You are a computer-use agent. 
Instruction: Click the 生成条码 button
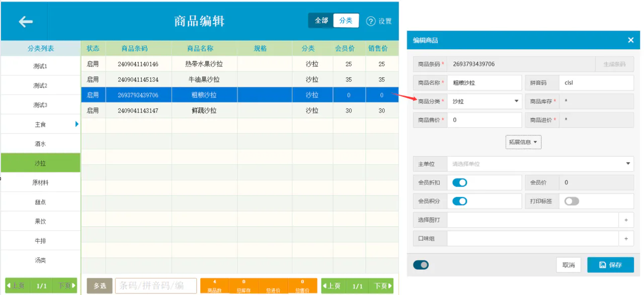614,64
